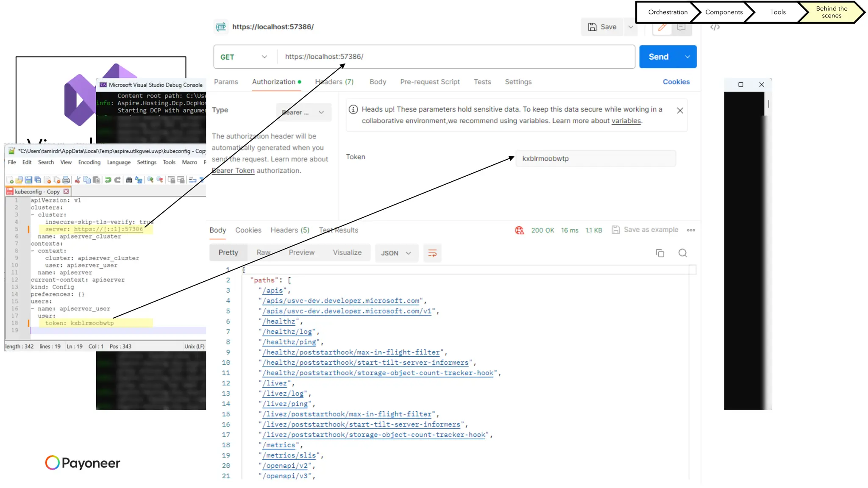Click the Find binoculars icon in Notepad++

tap(129, 180)
